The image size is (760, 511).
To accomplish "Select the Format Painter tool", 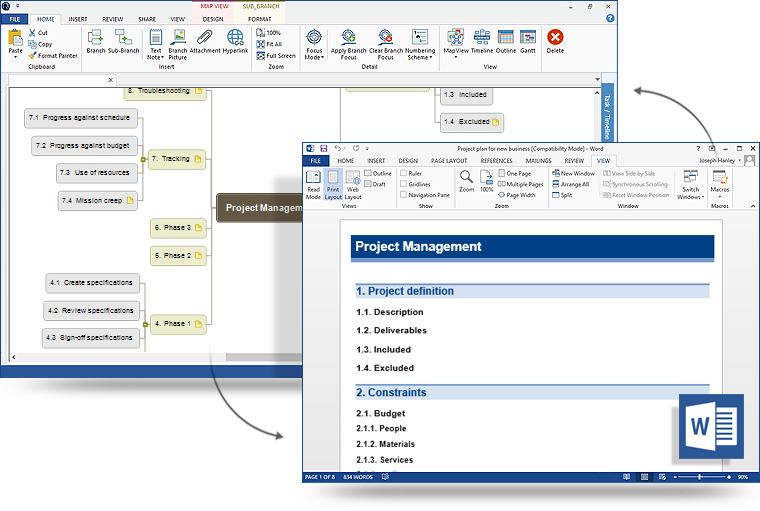I will (53, 56).
